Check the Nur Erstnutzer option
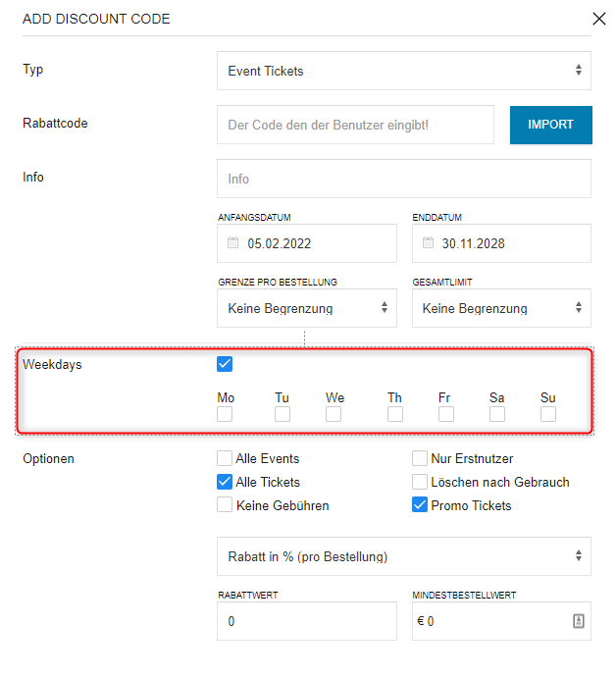 pyautogui.click(x=420, y=458)
